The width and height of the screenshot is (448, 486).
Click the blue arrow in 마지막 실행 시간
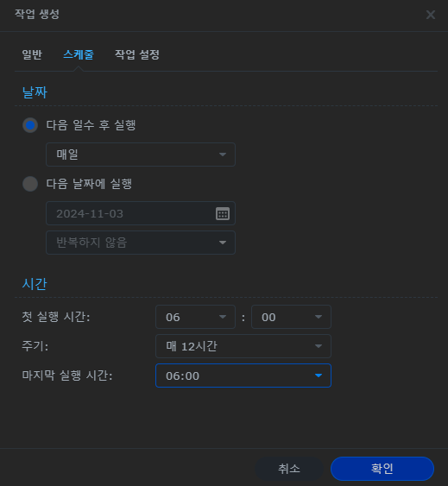[319, 376]
